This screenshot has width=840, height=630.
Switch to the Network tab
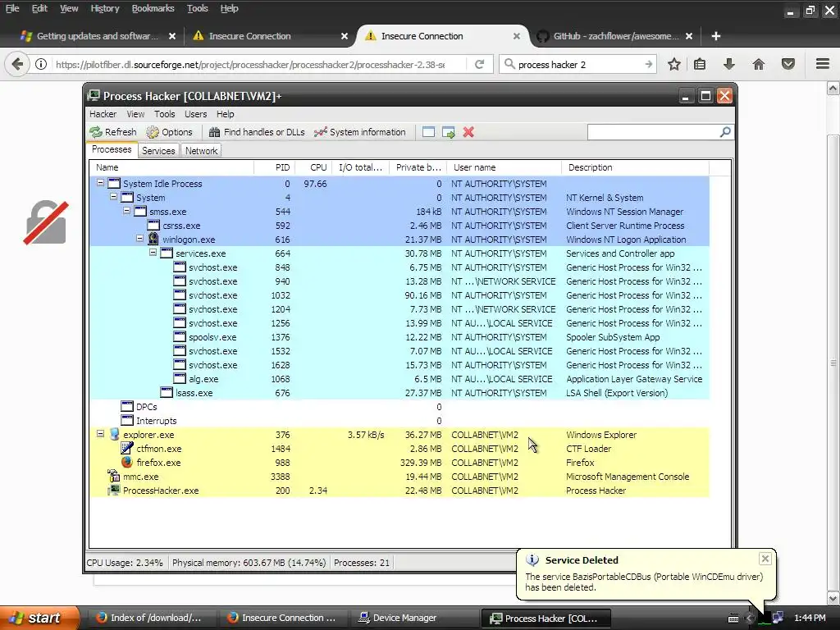coord(201,151)
